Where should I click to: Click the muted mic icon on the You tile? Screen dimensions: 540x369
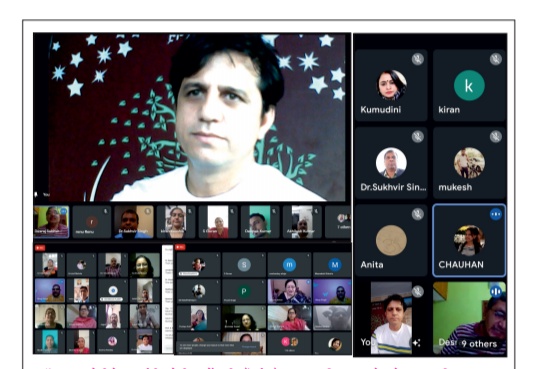(417, 292)
